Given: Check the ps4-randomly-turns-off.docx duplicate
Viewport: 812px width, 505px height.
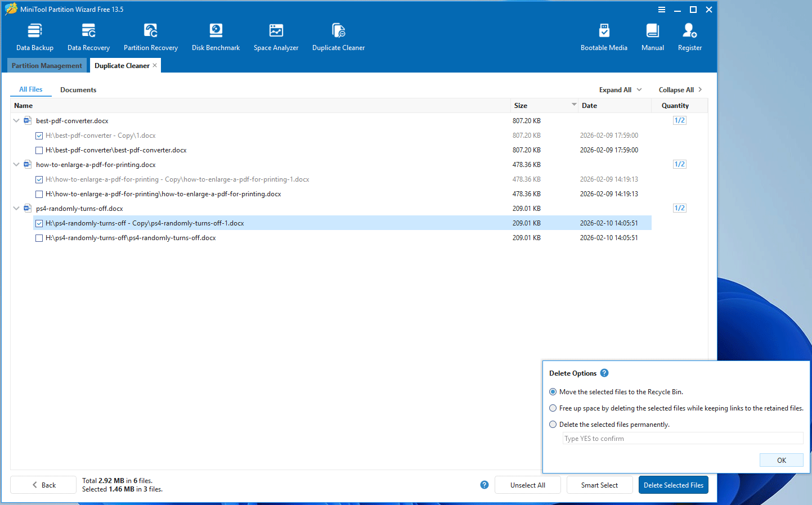Looking at the screenshot, I should pos(39,237).
